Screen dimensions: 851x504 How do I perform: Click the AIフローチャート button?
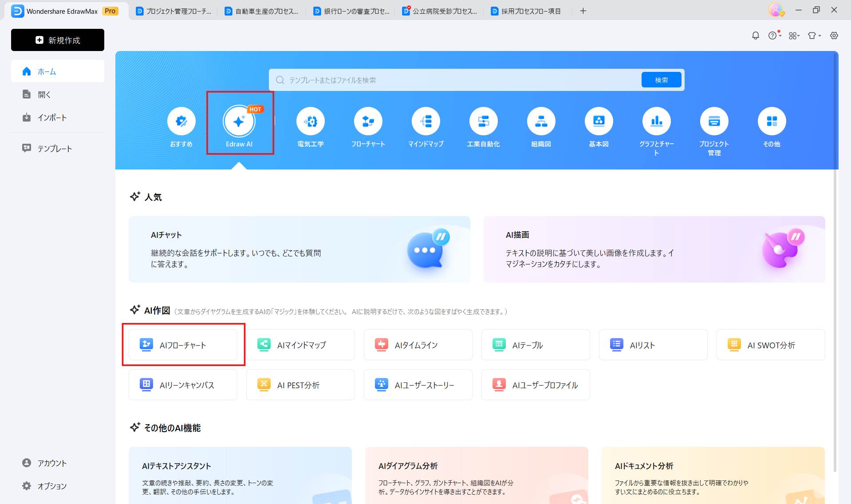coord(183,345)
